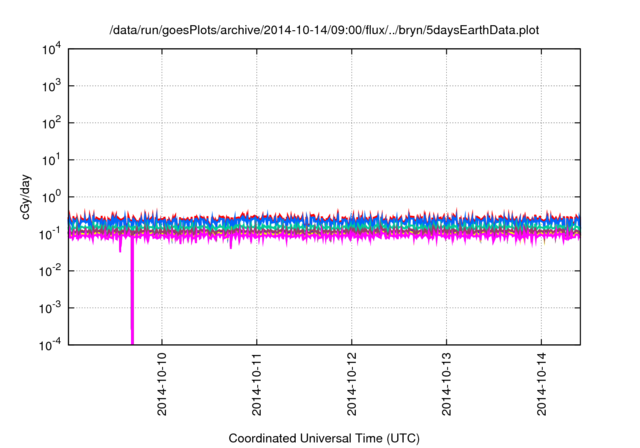Click the Coordinated Universal Time (UTC) axis label
Image resolution: width=640 pixels, height=448 pixels.
click(324, 439)
